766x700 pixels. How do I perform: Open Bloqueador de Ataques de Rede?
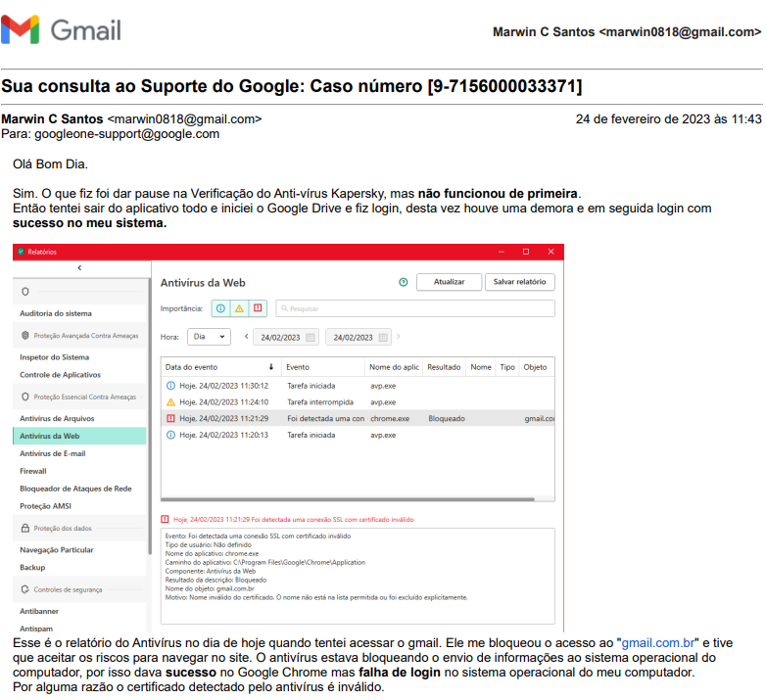pos(75,489)
